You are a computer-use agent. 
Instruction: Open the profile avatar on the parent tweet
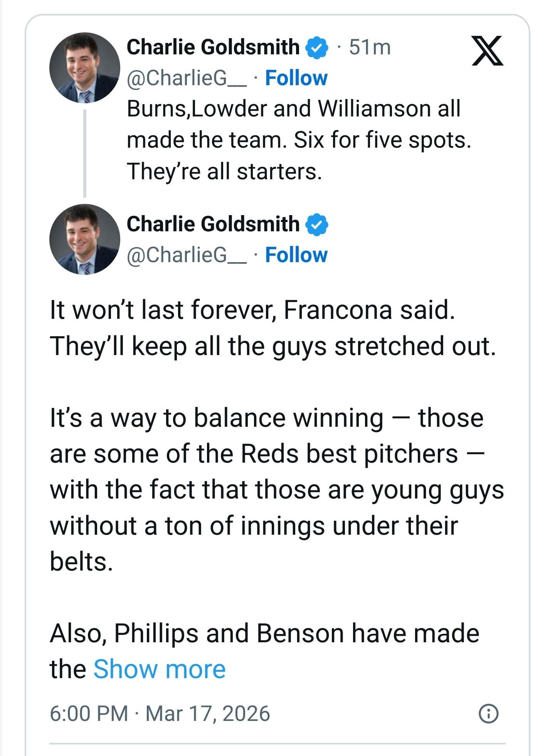[84, 68]
